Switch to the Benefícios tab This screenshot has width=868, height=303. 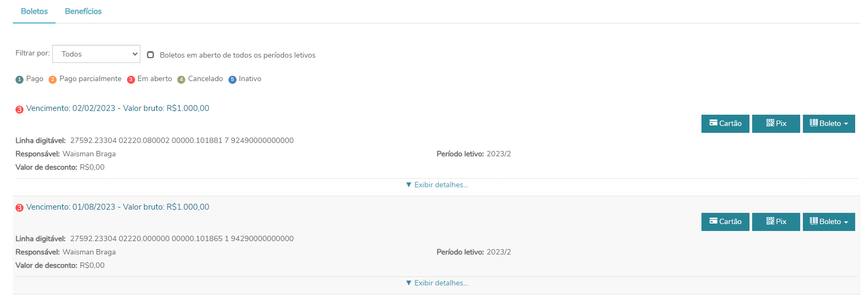pyautogui.click(x=83, y=11)
